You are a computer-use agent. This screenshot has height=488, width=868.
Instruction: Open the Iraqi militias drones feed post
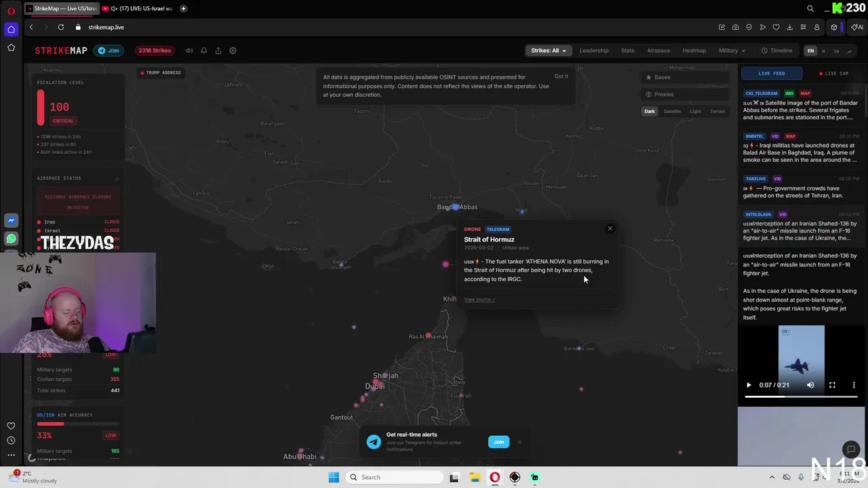click(801, 152)
